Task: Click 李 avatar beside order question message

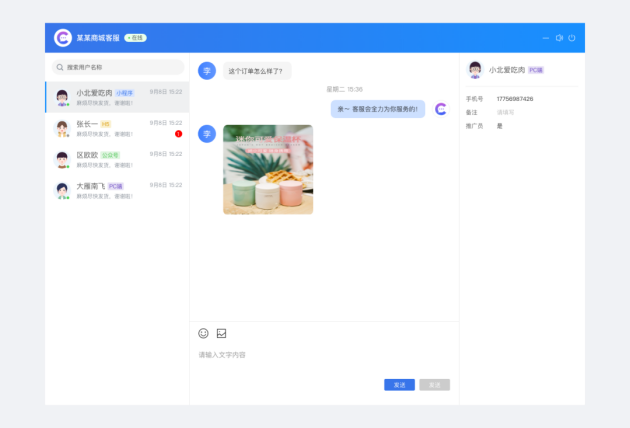Action: 207,71
